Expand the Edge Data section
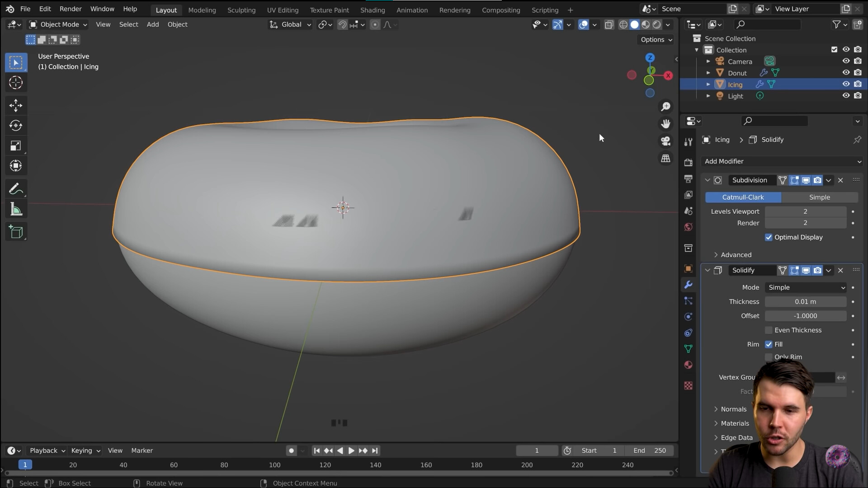The image size is (868, 488). coord(733,438)
